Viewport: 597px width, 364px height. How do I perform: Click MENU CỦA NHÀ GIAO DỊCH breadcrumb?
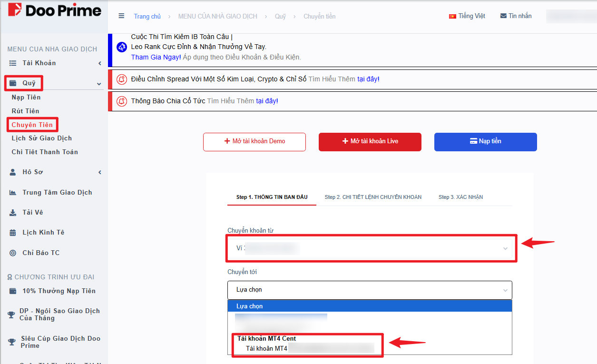click(x=218, y=17)
